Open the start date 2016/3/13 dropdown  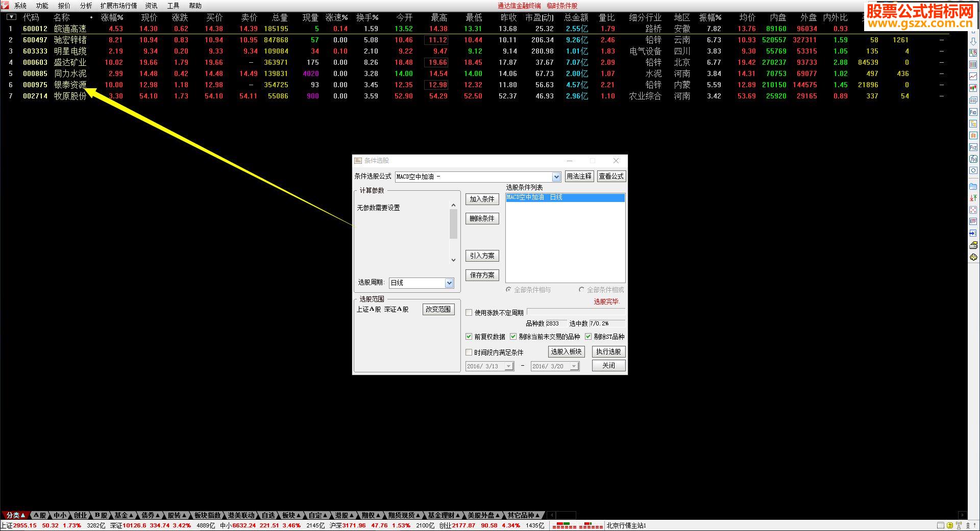508,366
